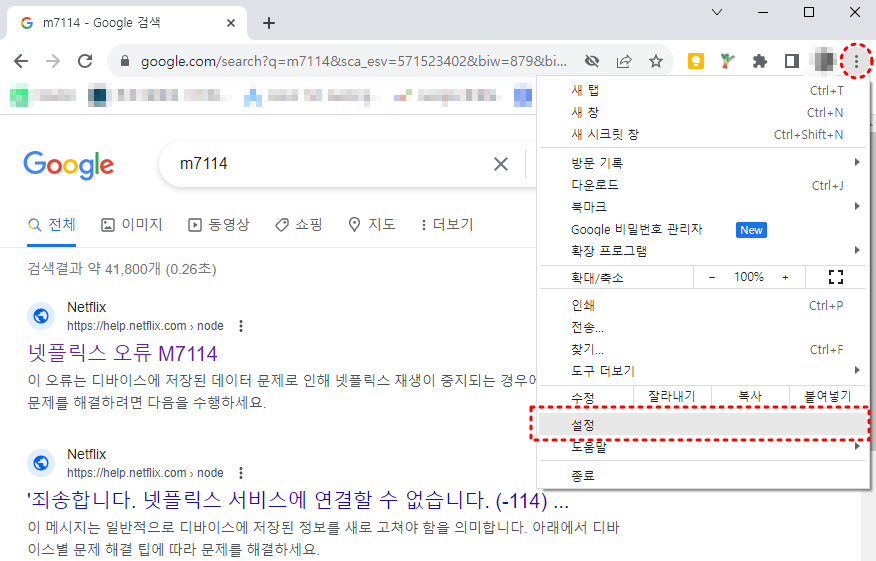Open more options for second Netflix result
The height and width of the screenshot is (561, 876).
(241, 473)
